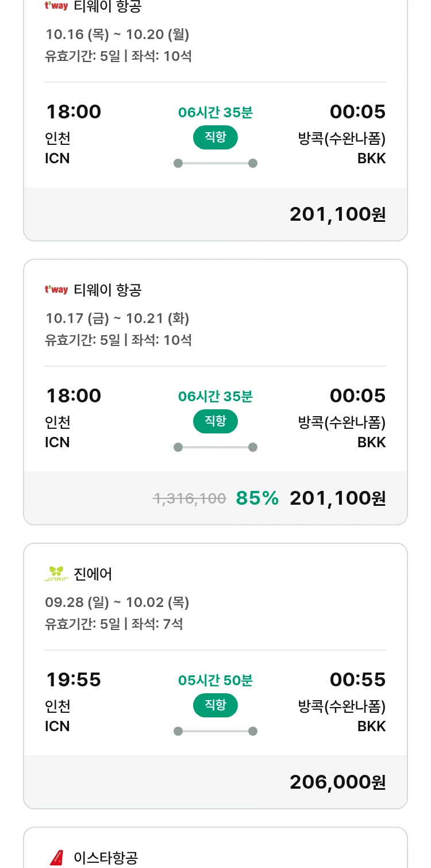Click the t'way logo on the 10.17 flight
The height and width of the screenshot is (868, 431).
[56, 290]
